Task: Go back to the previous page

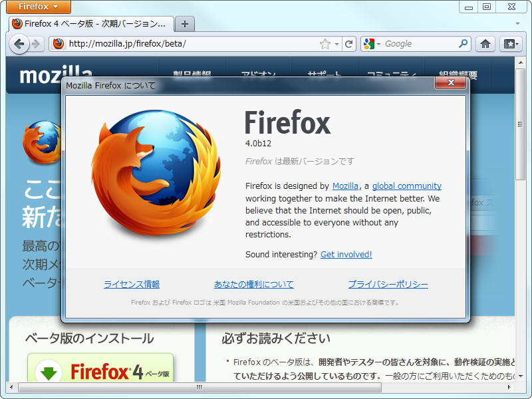Action: pos(19,45)
